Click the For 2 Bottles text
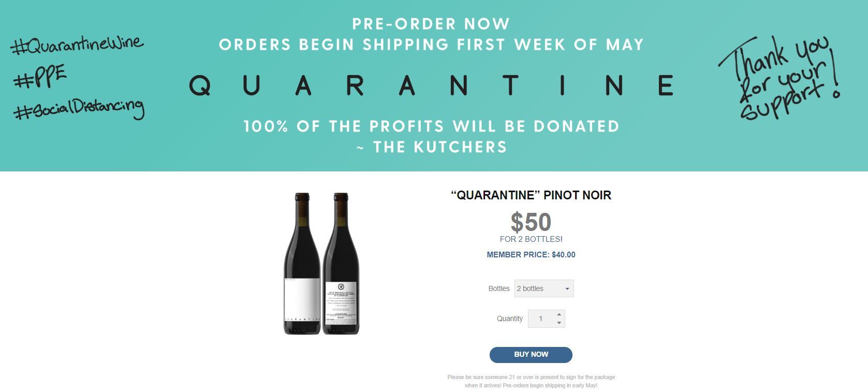Screen dimensions: 868x392 click(531, 239)
